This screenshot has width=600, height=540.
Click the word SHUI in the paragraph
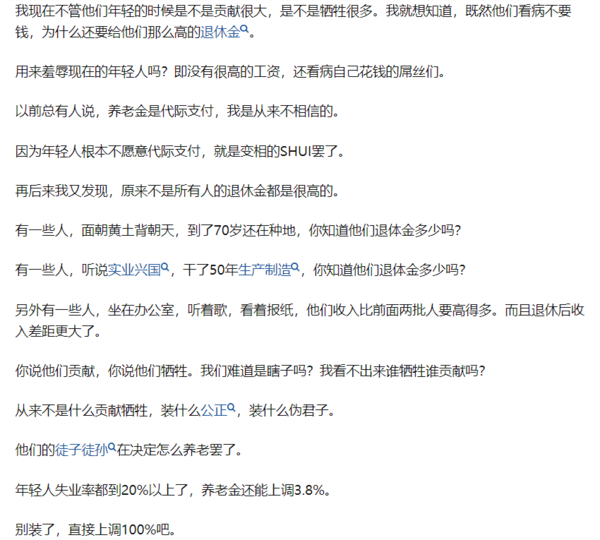click(296, 152)
